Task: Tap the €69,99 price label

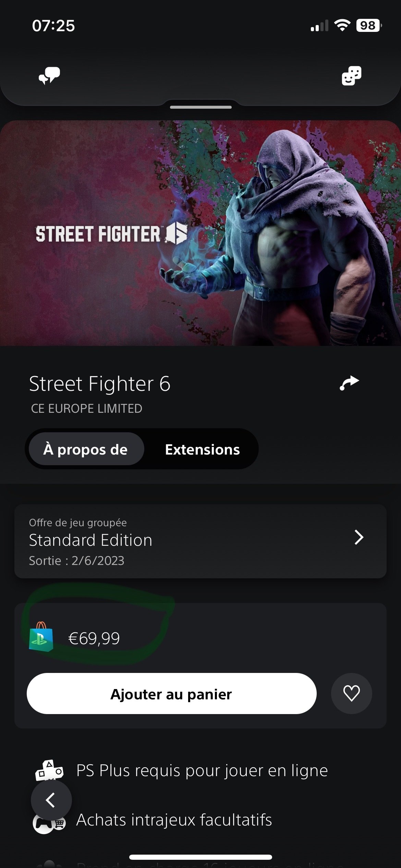Action: [x=94, y=638]
